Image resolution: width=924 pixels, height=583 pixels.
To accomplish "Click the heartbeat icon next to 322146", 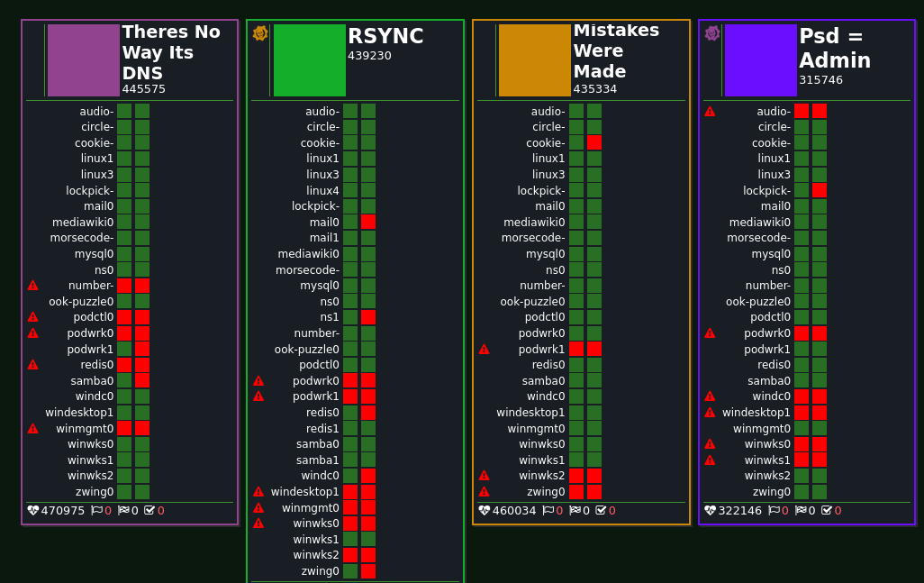I will coord(710,511).
